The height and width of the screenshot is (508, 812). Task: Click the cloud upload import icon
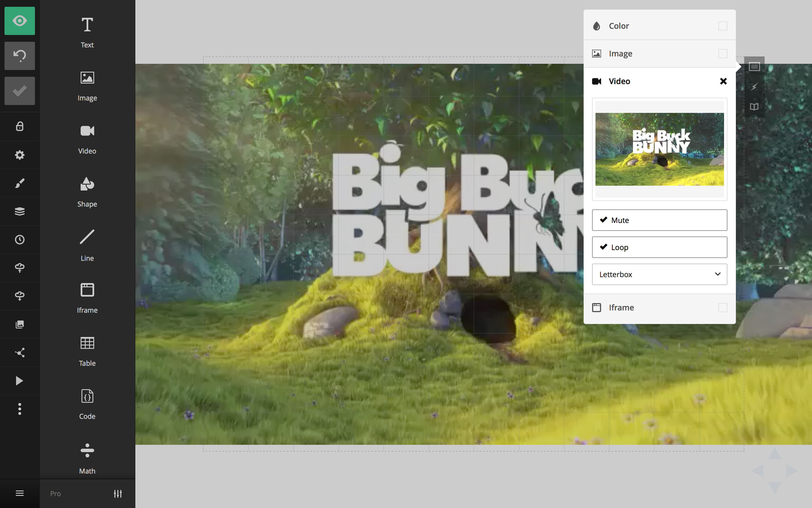(19, 268)
